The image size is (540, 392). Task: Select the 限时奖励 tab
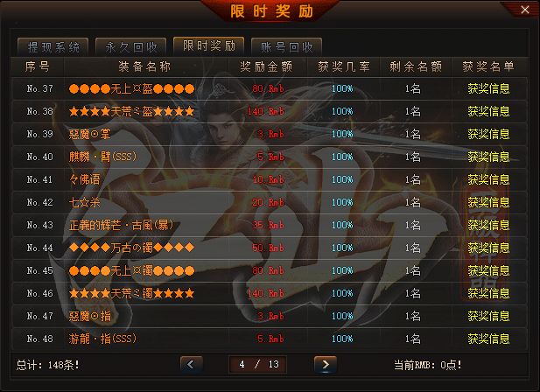click(x=208, y=45)
